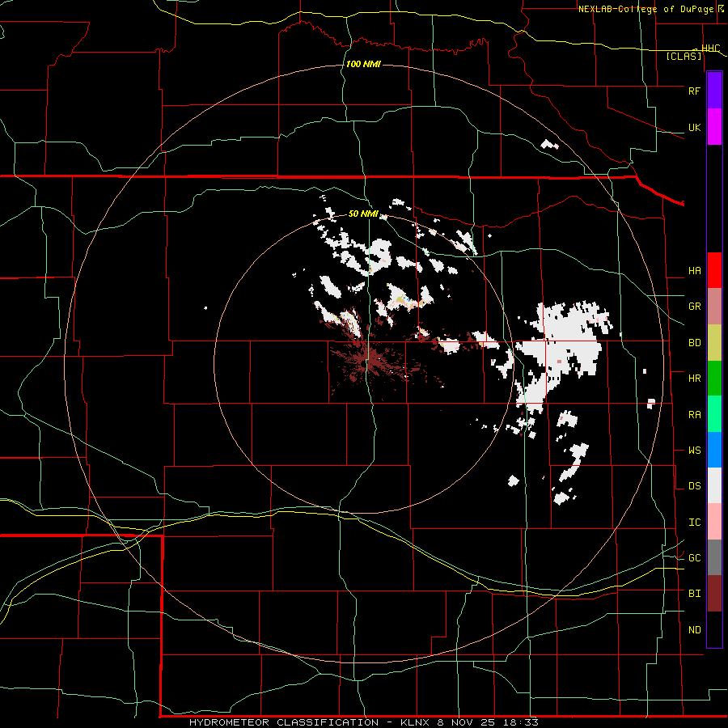The width and height of the screenshot is (728, 728).
Task: Click the HYDROMETEOR CLASSIFICATION KLNX title text
Action: 364,722
